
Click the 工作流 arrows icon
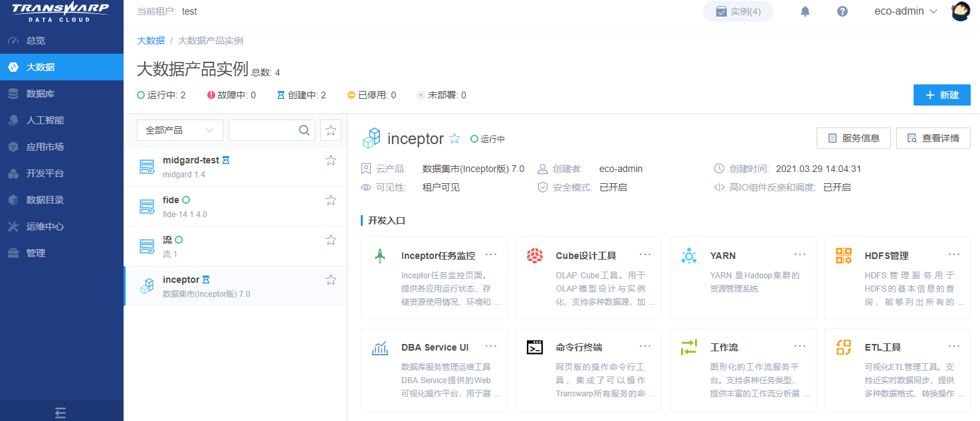click(x=689, y=347)
